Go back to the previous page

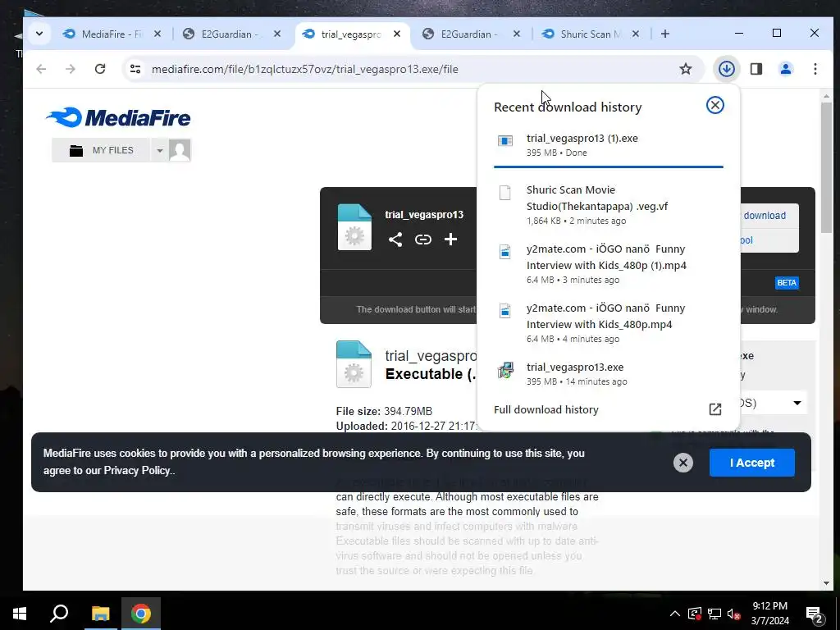[x=41, y=69]
